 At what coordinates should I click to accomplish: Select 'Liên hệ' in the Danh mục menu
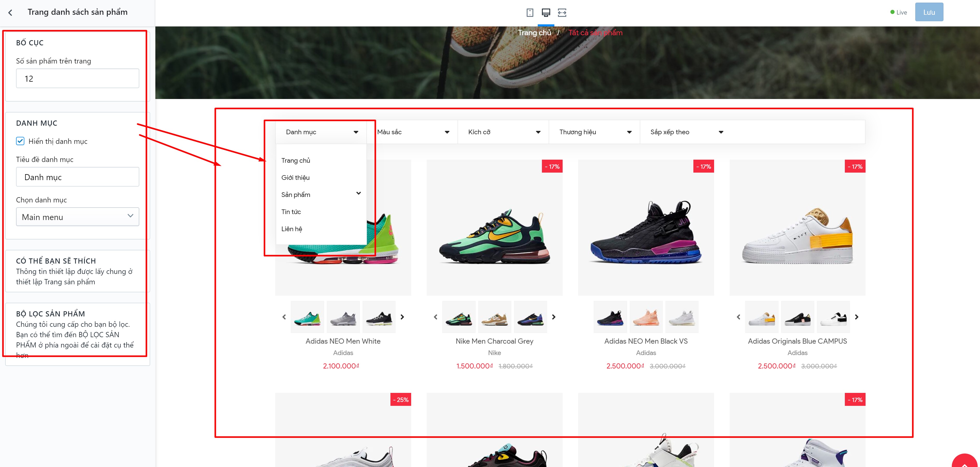coord(292,229)
